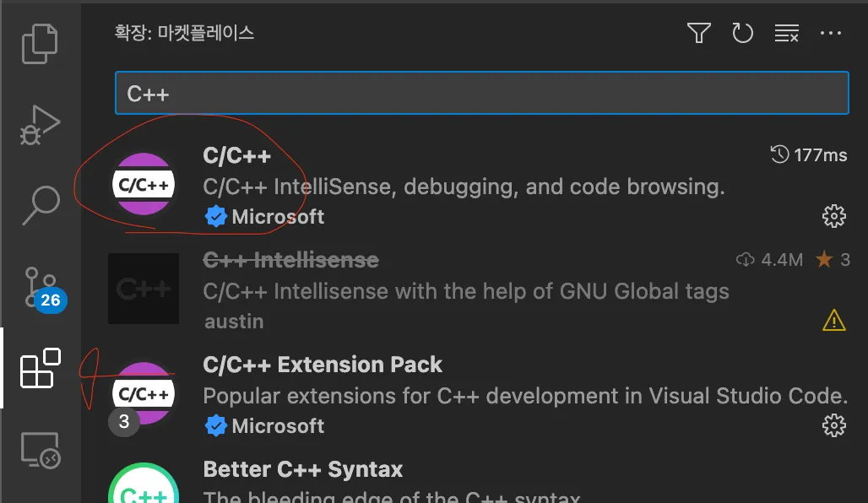Open manage gear for C/C++ extension
The height and width of the screenshot is (503, 868).
(x=833, y=217)
